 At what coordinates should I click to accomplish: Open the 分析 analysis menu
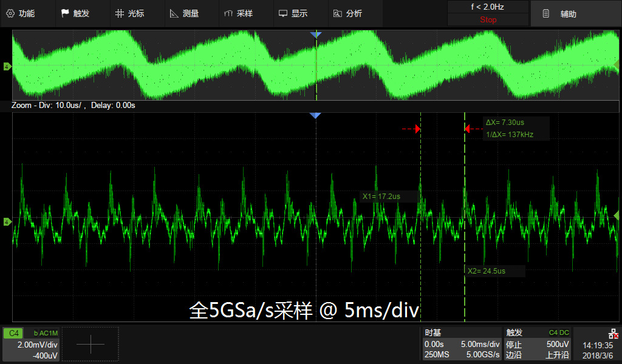pyautogui.click(x=348, y=13)
